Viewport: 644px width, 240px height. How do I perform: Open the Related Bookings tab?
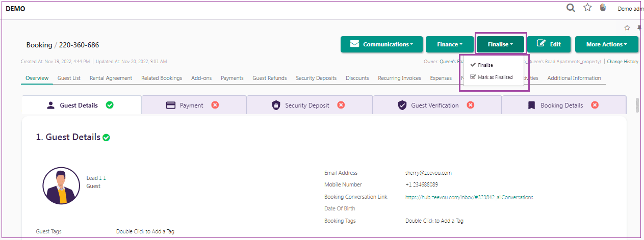pyautogui.click(x=162, y=78)
